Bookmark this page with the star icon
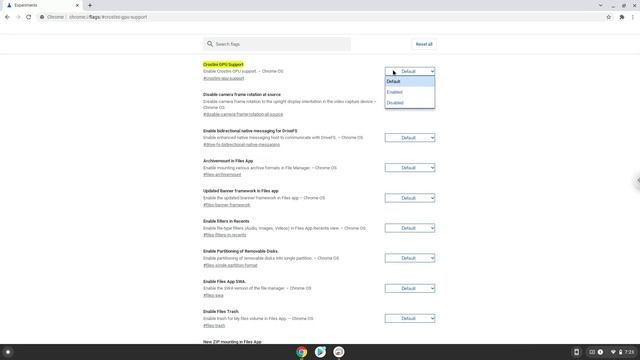The height and width of the screenshot is (360, 640). [x=609, y=17]
